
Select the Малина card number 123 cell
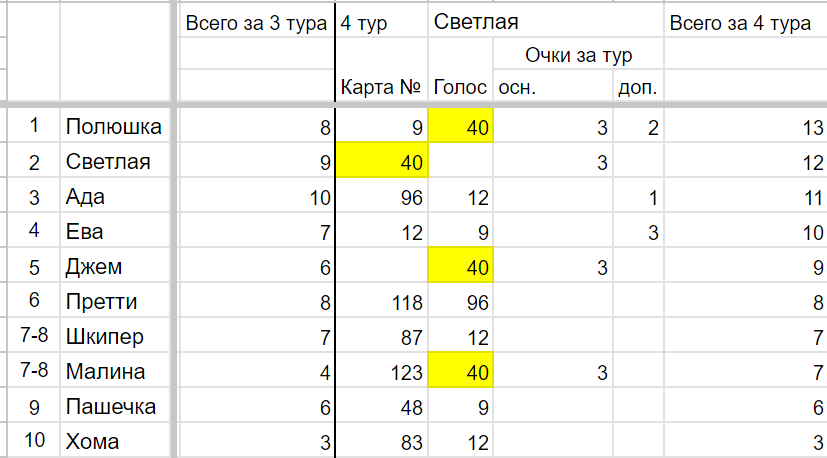click(381, 370)
